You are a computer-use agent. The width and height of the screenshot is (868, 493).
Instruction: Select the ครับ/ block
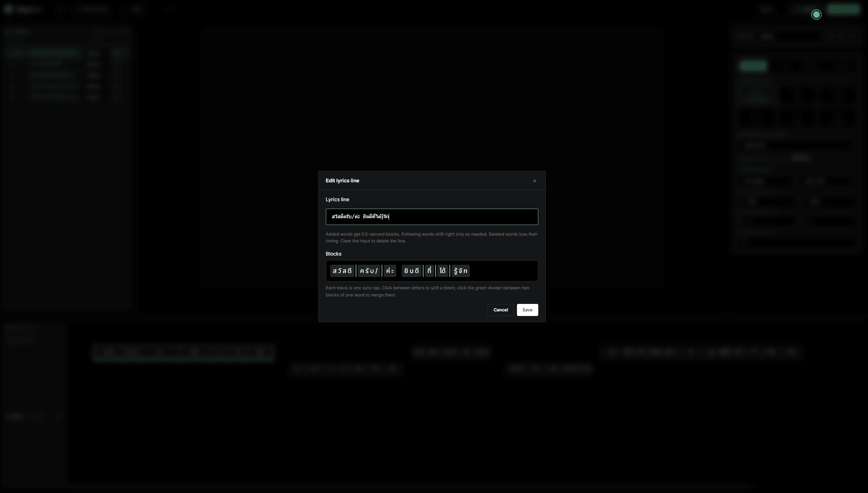coord(369,271)
